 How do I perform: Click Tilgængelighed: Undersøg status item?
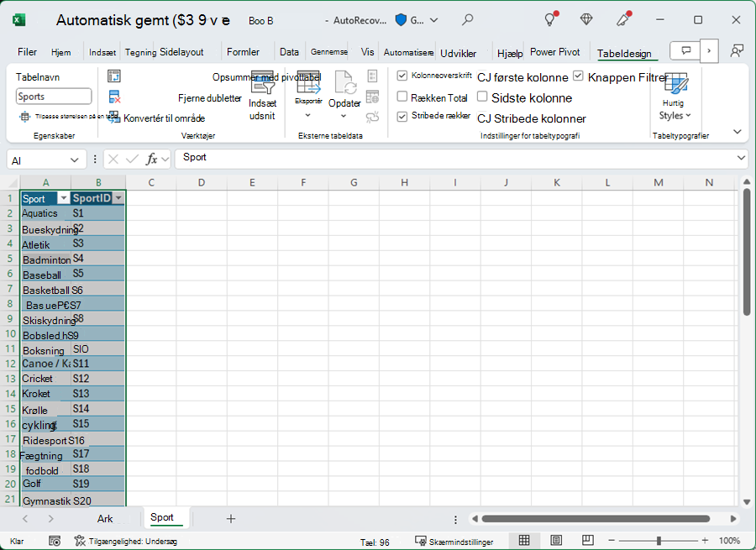pyautogui.click(x=126, y=542)
